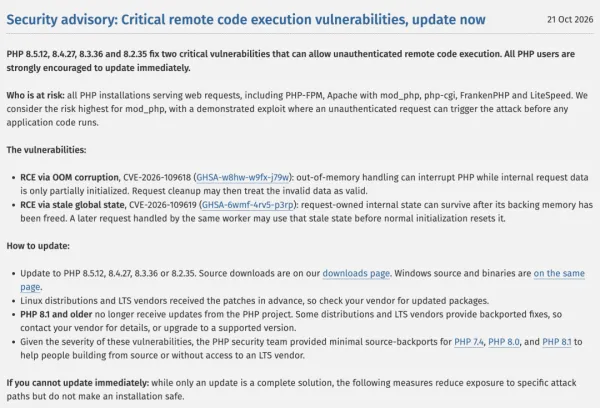
Task: Open the PHP 7.4 backport link
Action: click(x=469, y=342)
